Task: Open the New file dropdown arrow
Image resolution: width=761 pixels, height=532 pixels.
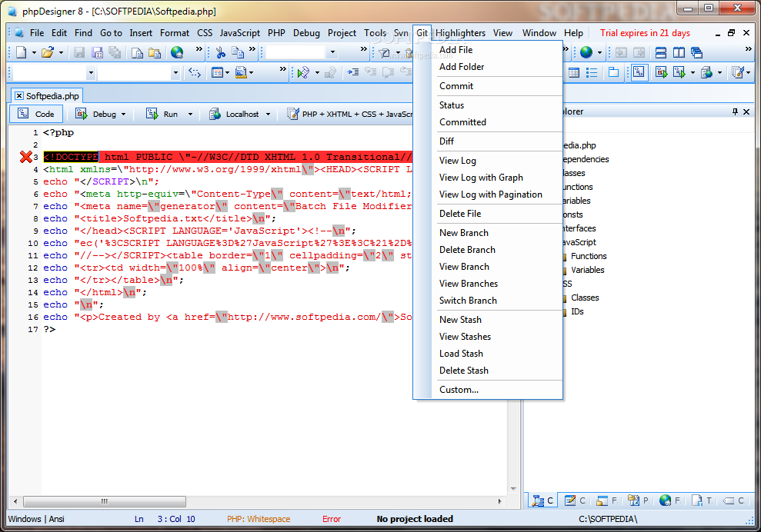Action: tap(34, 53)
